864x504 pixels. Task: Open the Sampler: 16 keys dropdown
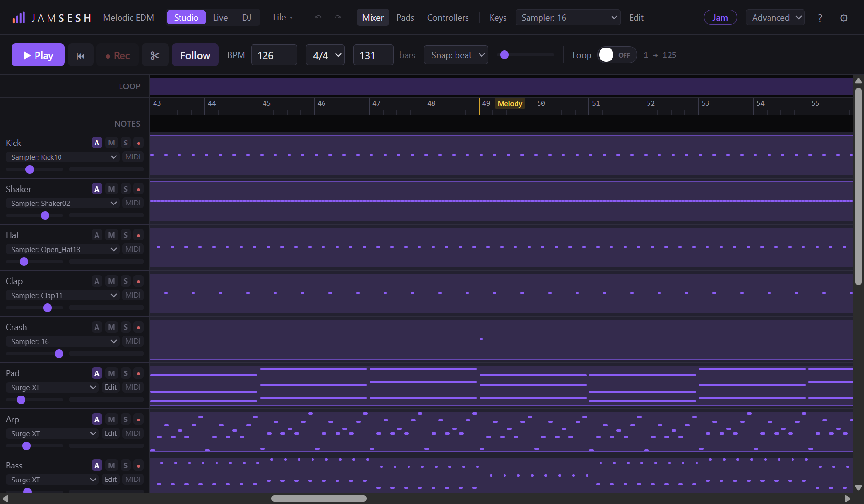(x=568, y=18)
